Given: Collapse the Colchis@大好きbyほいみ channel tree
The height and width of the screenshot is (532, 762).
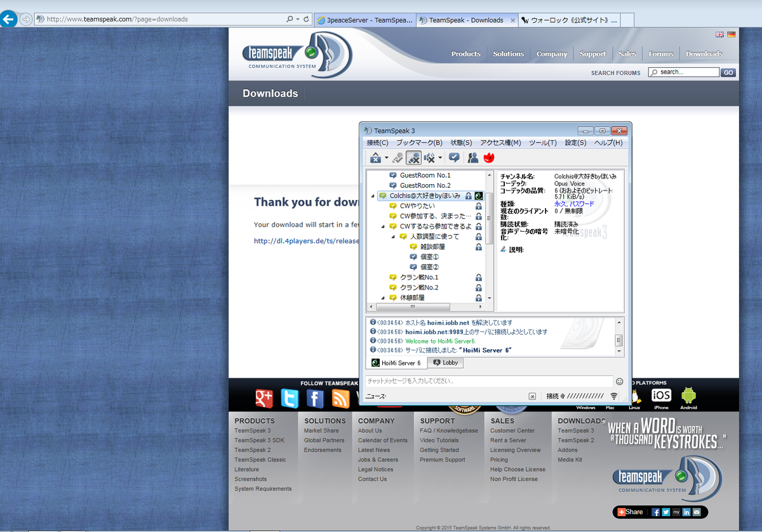Looking at the screenshot, I should [373, 196].
